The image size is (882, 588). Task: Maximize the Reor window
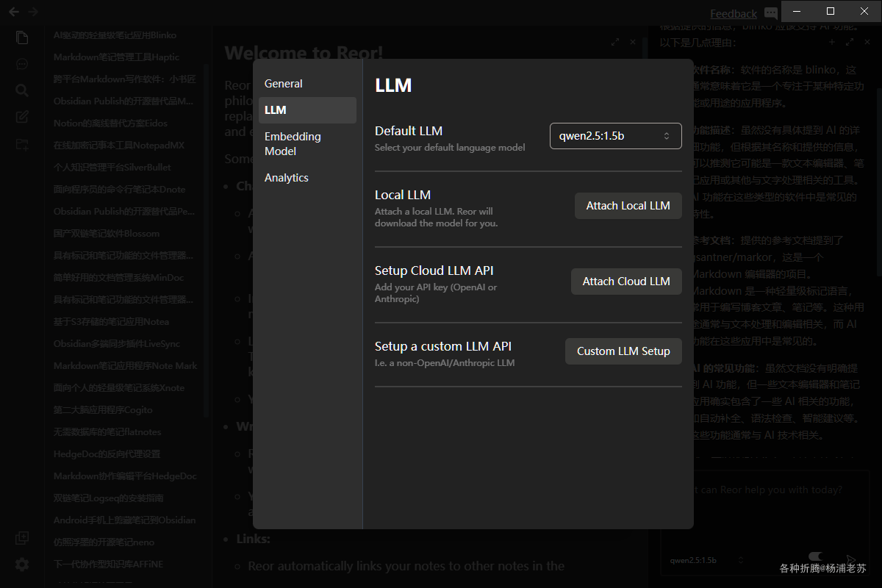[831, 11]
